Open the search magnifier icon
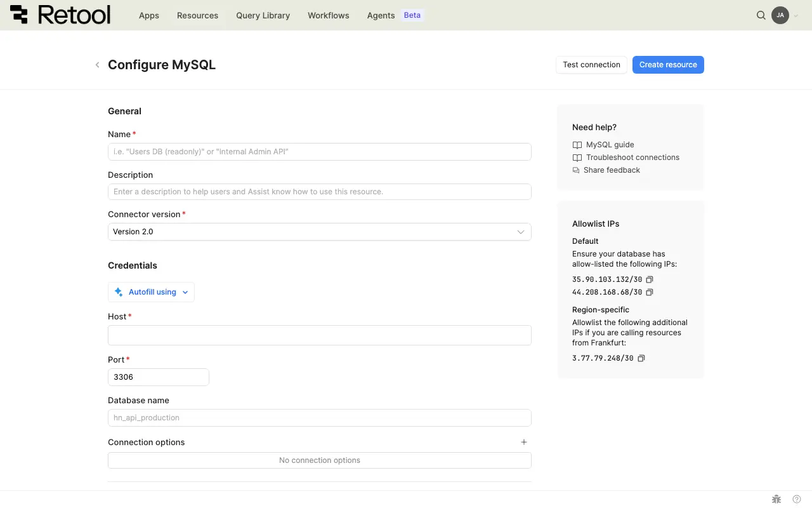 pyautogui.click(x=761, y=15)
